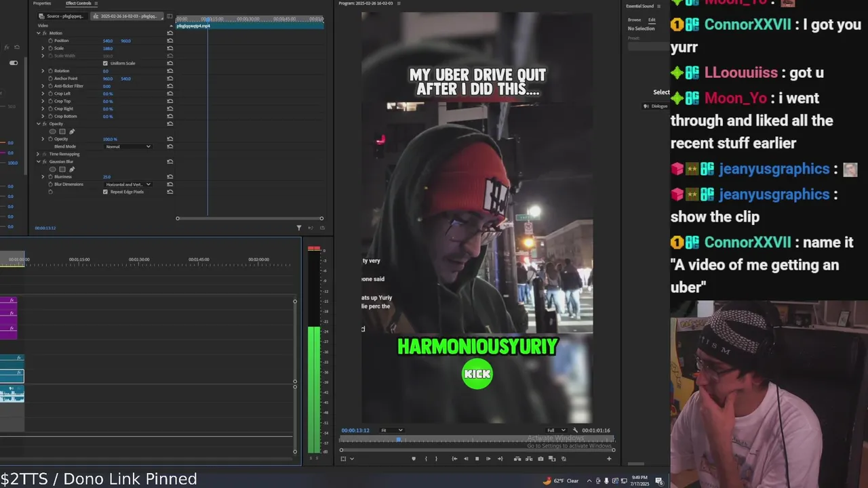Reset the Gaussian Blur effect

tap(170, 161)
